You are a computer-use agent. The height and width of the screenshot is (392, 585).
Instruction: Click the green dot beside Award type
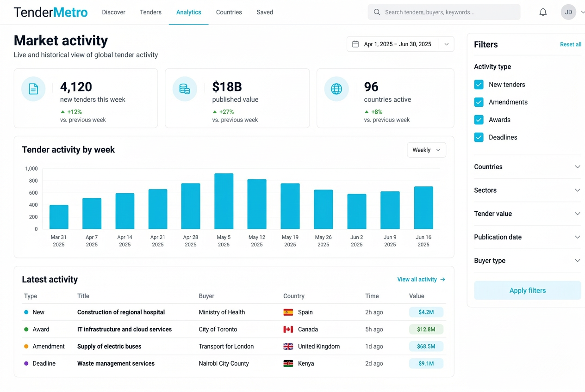pyautogui.click(x=26, y=329)
